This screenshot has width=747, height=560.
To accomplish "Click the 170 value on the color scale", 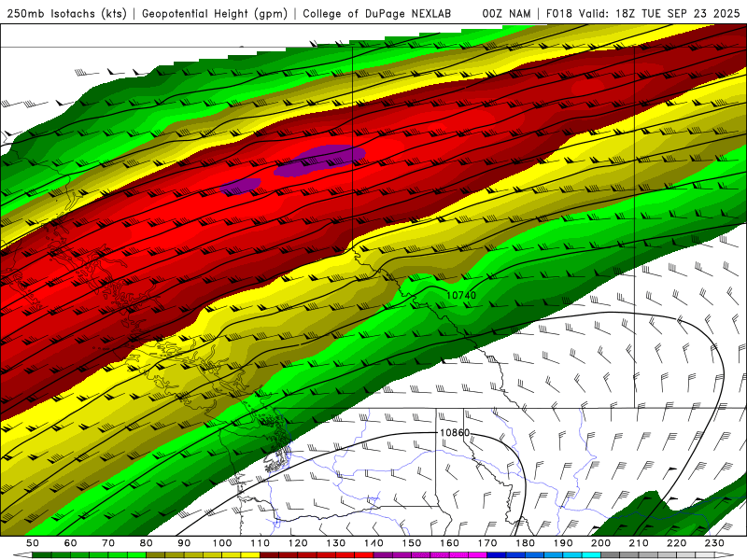I will pos(487,543).
